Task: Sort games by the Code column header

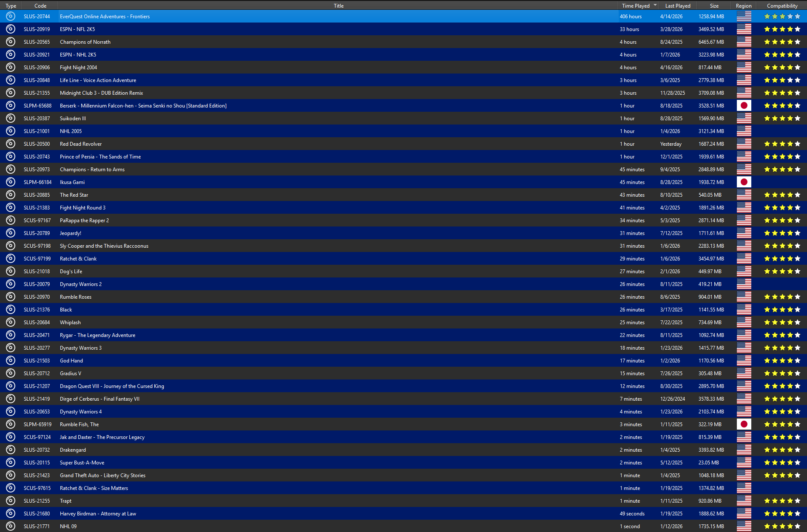Action: pyautogui.click(x=40, y=6)
